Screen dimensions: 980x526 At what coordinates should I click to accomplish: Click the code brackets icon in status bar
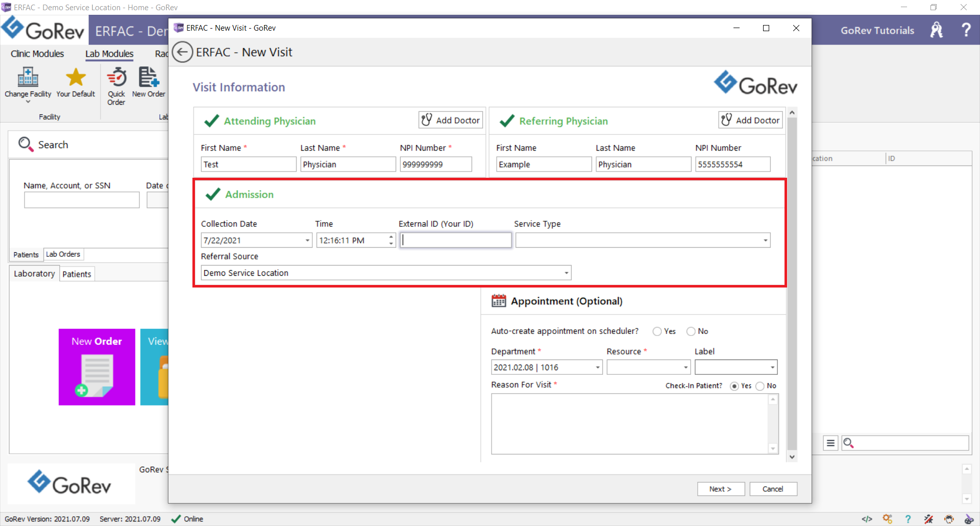[x=867, y=519]
